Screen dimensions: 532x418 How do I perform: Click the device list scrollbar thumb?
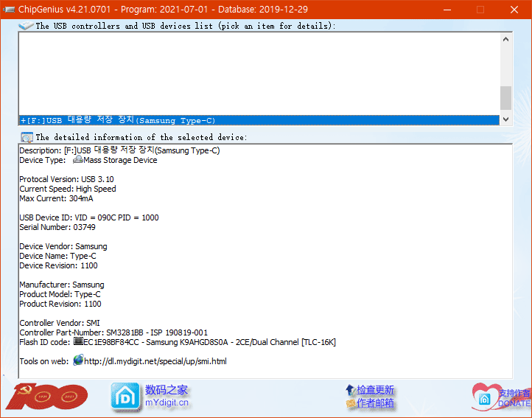(x=505, y=98)
